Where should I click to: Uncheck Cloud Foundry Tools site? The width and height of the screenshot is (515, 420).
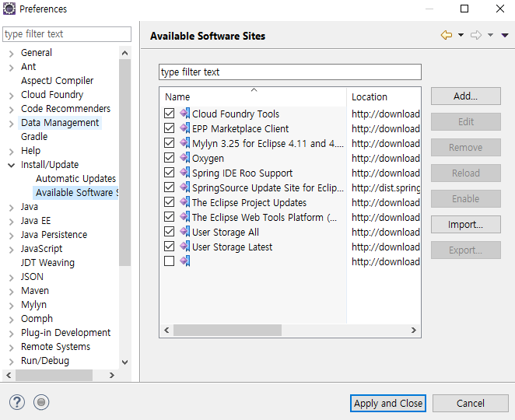coord(169,114)
